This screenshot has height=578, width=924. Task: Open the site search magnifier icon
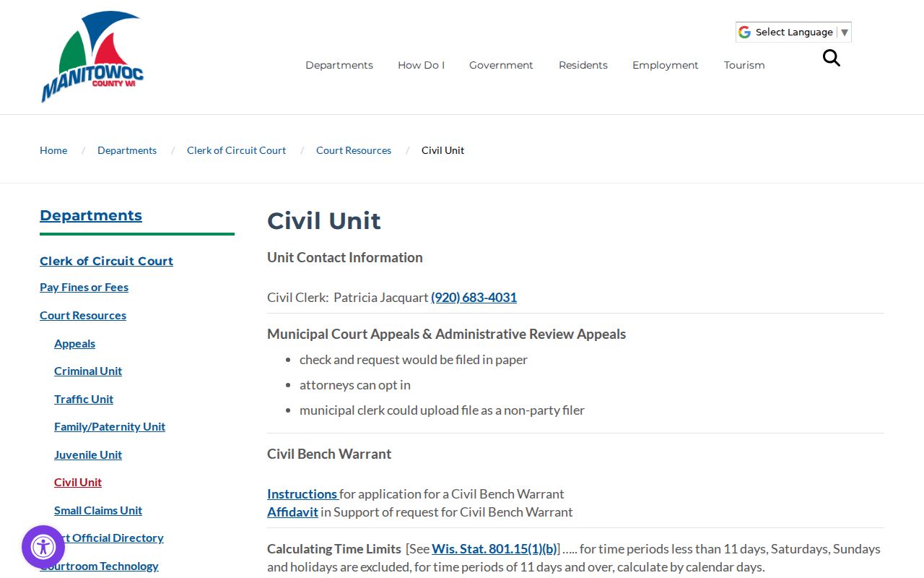coord(832,58)
